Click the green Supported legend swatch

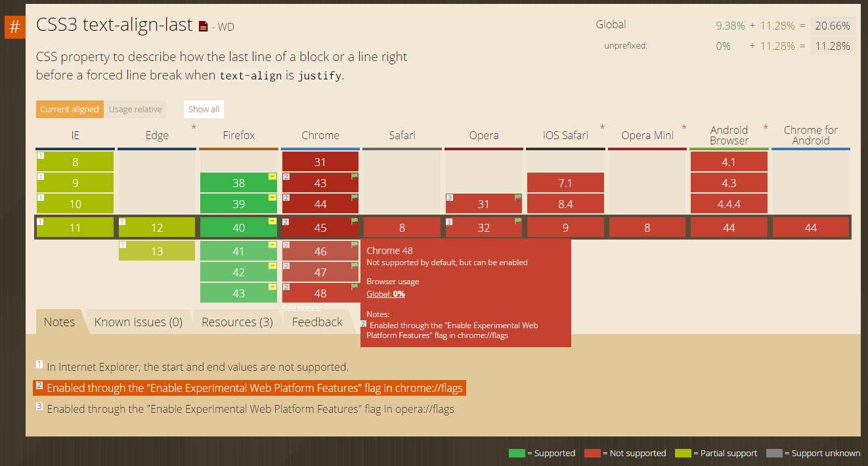coord(517,453)
